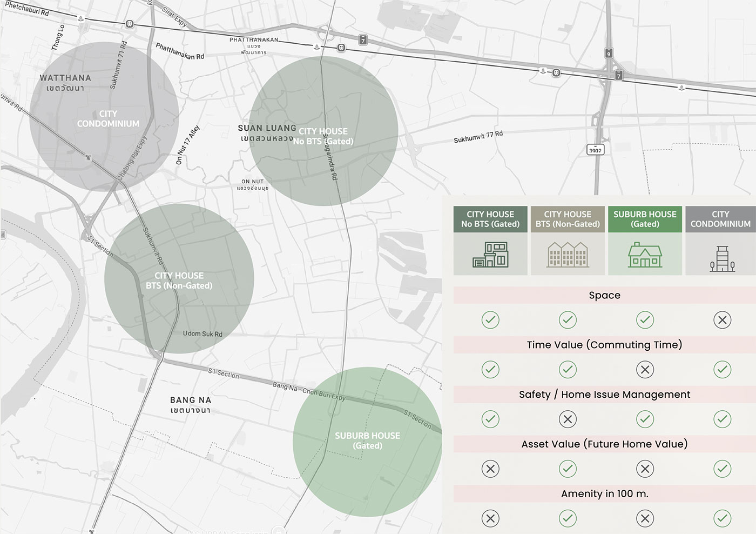This screenshot has height=534, width=756.
Task: Click the CITY HOUSE BTS (Non-Gated) table header
Action: (x=568, y=219)
